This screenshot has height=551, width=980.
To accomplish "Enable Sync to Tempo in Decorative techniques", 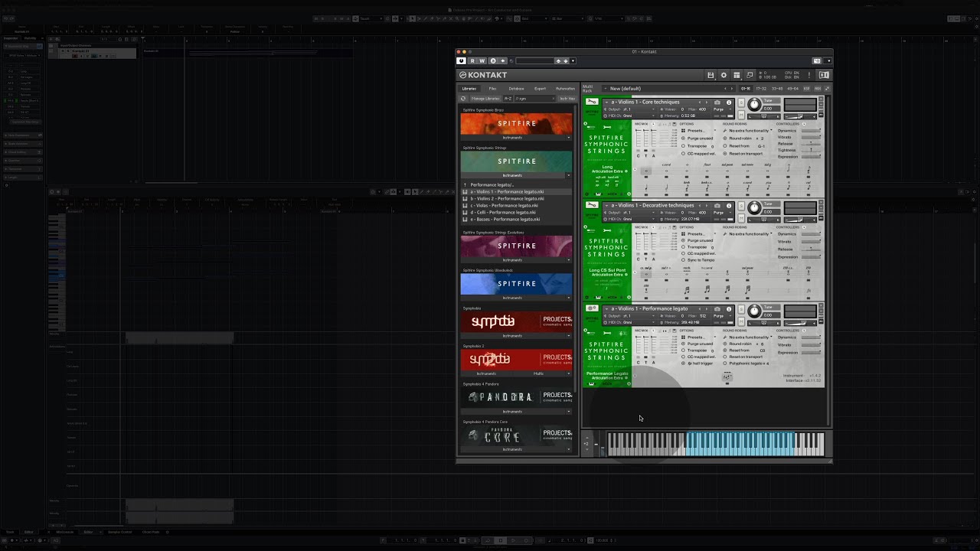I will point(697,260).
